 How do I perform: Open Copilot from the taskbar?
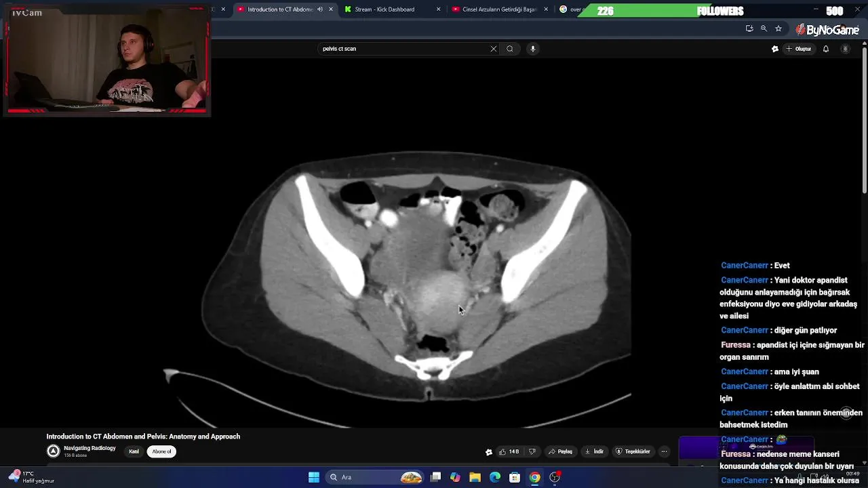tap(455, 477)
